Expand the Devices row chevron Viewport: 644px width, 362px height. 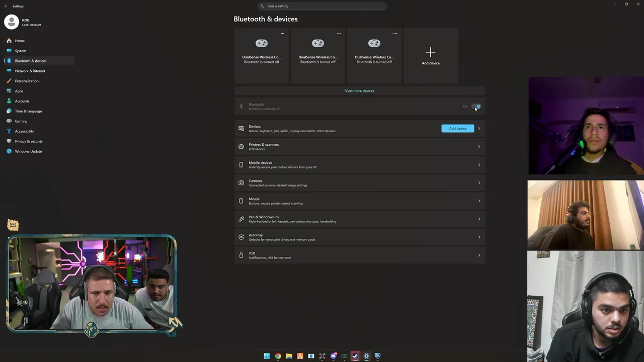pos(479,129)
